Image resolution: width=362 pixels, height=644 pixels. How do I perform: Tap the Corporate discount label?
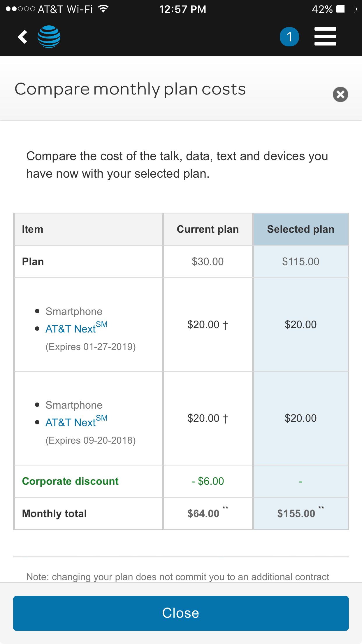[70, 481]
